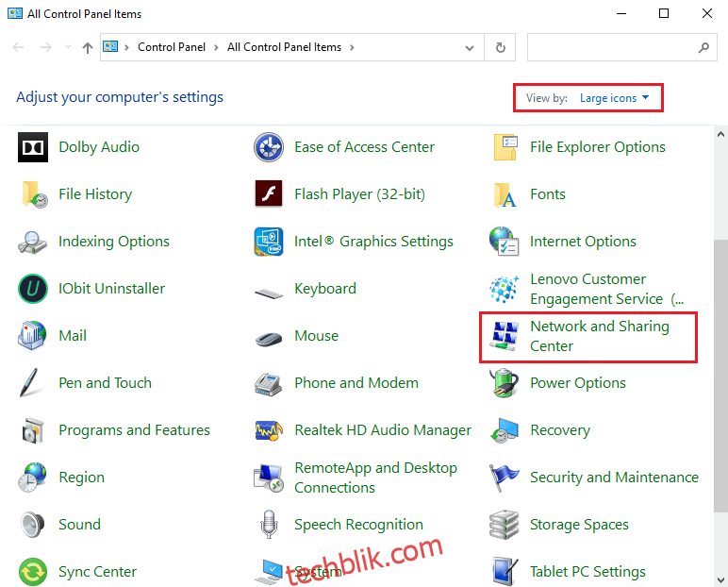Open the Storage Spaces text link
Viewport: 728px width, 587px height.
point(579,525)
